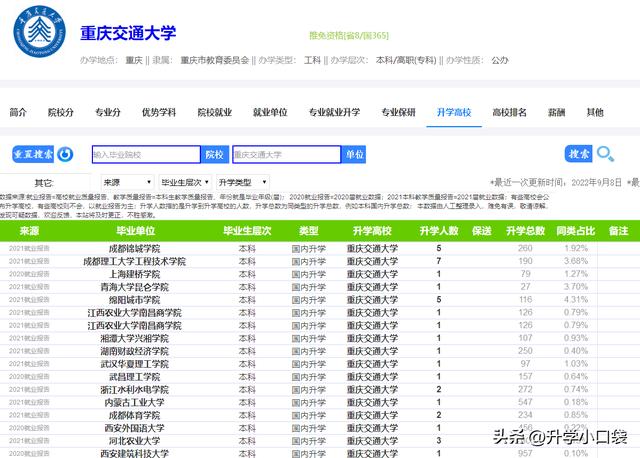
Task: Select the 升学高校 tab
Action: pos(454,112)
